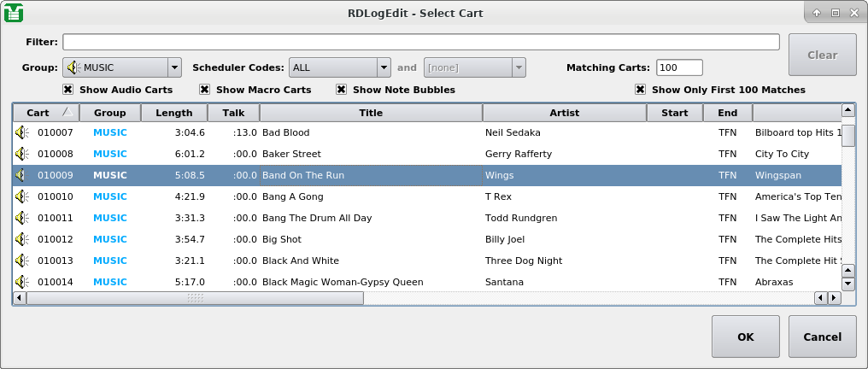Sort the list by Artist column header
The image size is (868, 369).
tap(564, 113)
